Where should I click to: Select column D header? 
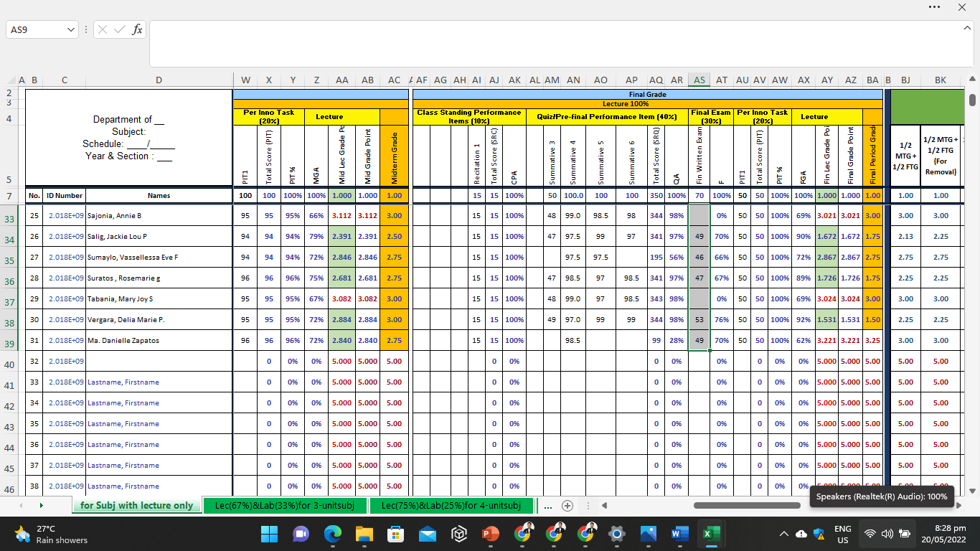[159, 80]
